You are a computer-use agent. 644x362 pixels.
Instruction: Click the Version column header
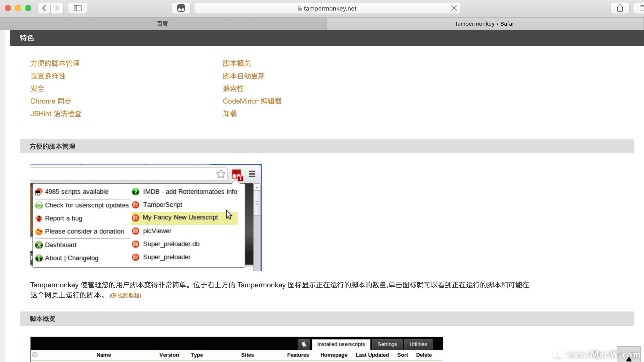click(x=169, y=355)
